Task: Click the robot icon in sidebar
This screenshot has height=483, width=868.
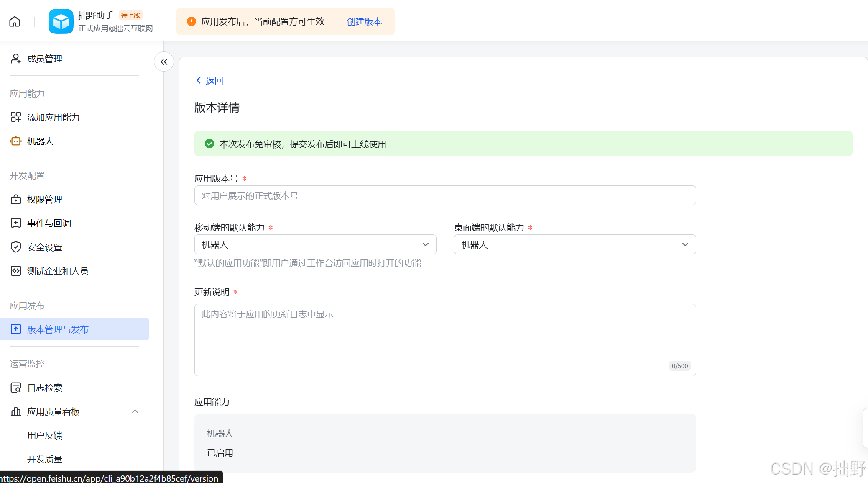Action: [x=15, y=141]
